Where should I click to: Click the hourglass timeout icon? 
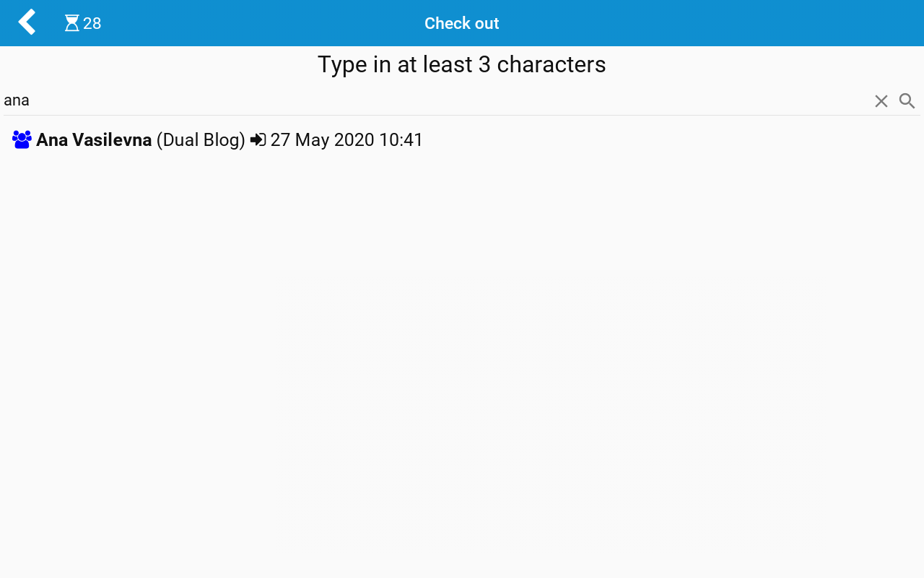point(71,23)
